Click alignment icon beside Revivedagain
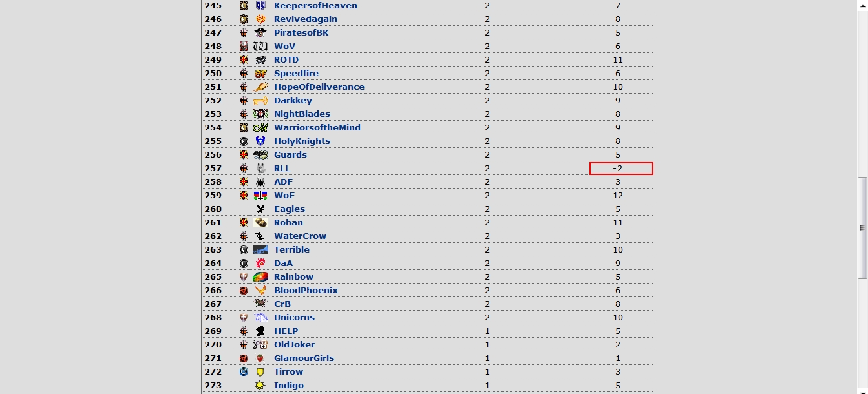This screenshot has height=394, width=868. (x=244, y=19)
